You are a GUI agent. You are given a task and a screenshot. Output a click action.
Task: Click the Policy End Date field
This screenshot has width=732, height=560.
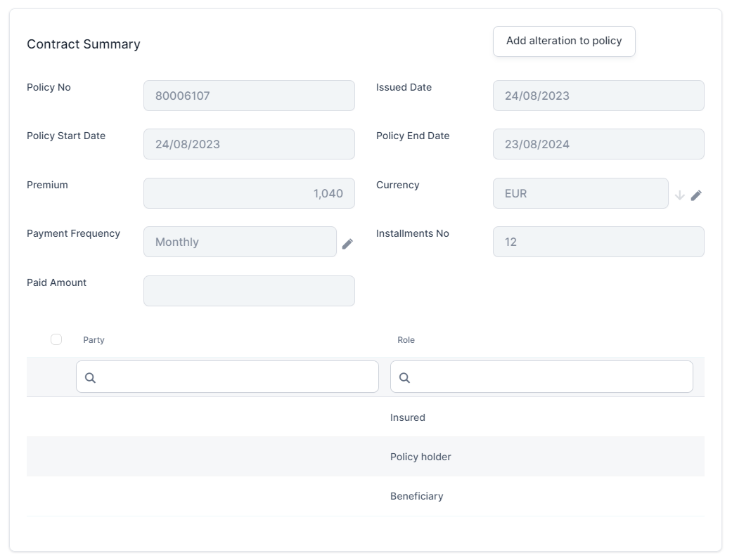pos(598,144)
